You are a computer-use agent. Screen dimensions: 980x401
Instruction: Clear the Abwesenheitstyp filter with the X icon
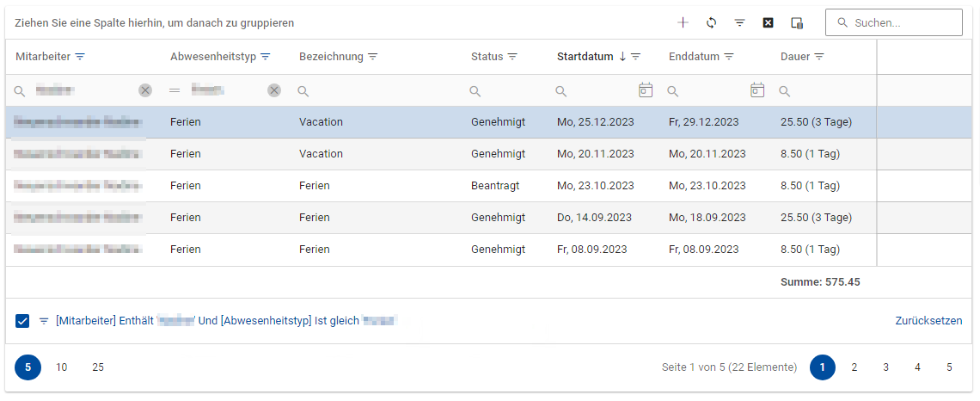[274, 90]
